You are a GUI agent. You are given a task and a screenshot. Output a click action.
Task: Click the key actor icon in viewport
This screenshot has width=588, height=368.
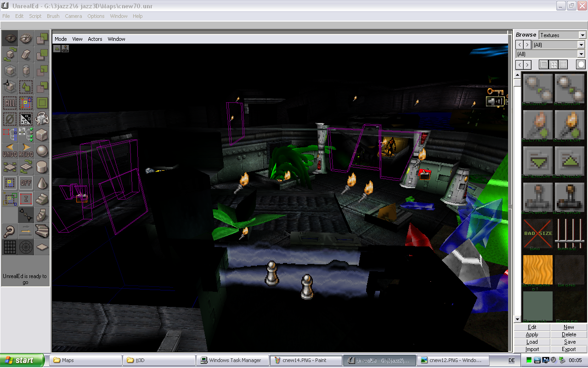point(495,91)
